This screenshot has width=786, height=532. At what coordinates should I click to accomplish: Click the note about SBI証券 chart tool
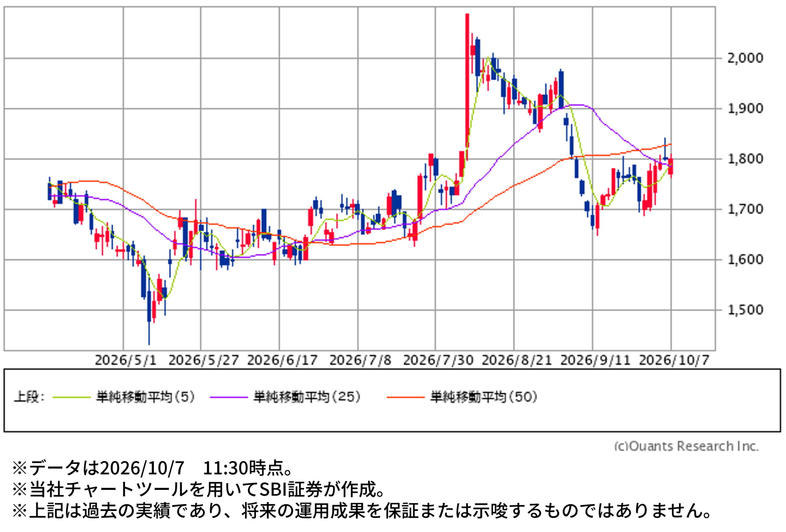pos(199,489)
